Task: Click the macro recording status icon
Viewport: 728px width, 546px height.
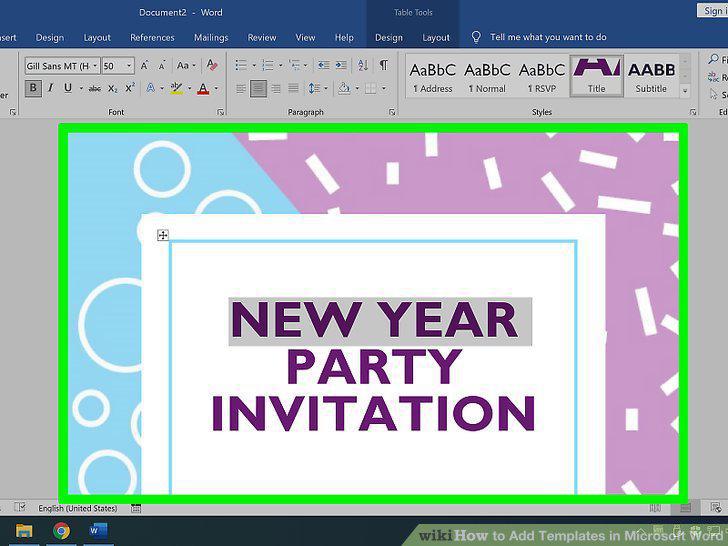Action: pos(136,508)
